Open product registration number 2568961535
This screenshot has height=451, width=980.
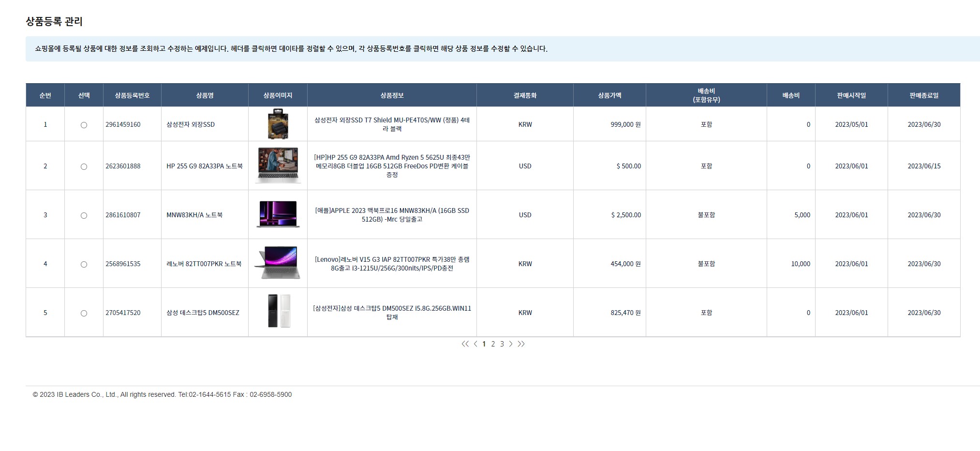123,264
